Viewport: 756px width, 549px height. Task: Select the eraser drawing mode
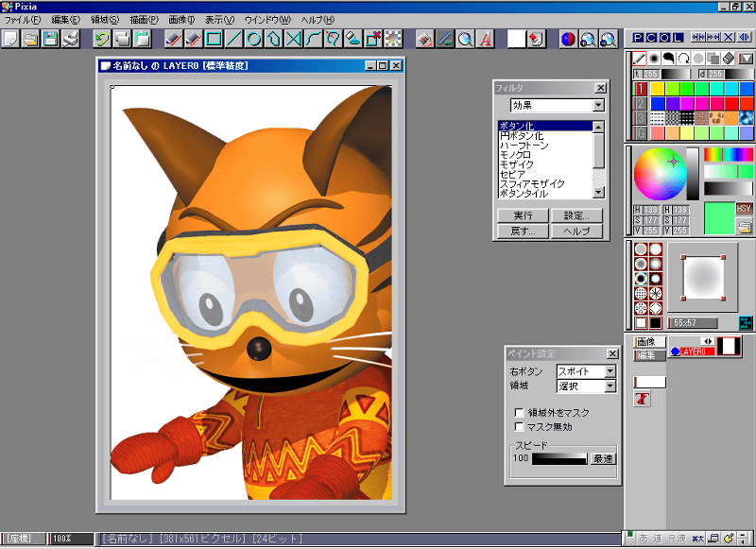pos(729,59)
